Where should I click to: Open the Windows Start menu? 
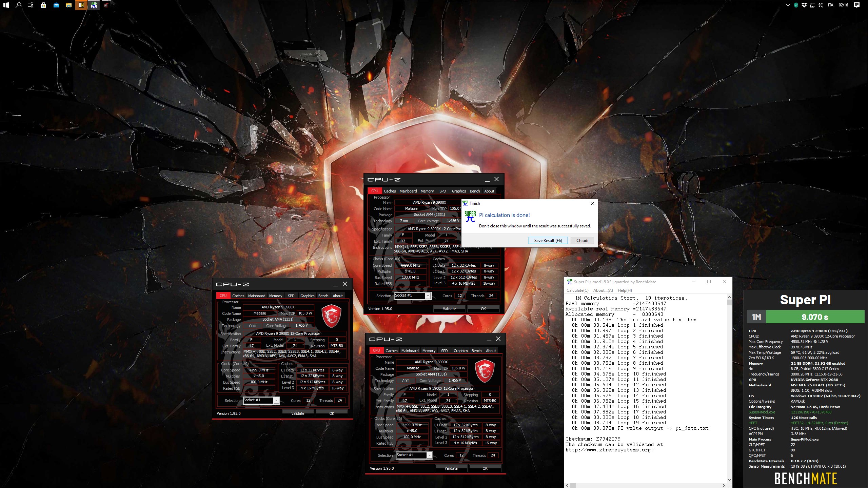6,5
